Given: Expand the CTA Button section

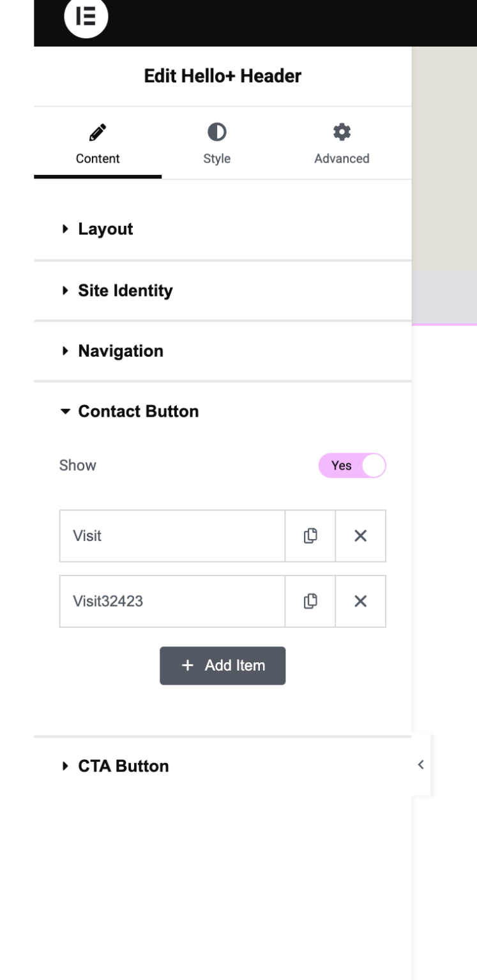Looking at the screenshot, I should pyautogui.click(x=123, y=766).
